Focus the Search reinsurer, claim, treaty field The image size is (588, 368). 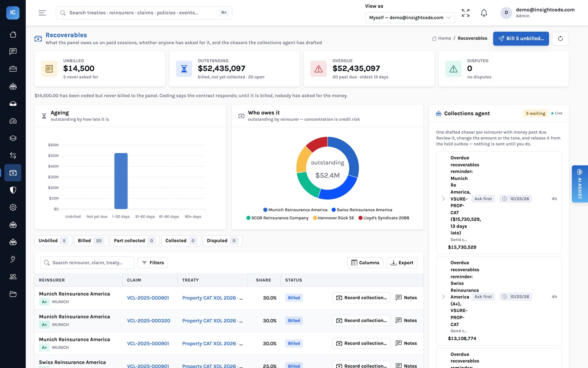tap(87, 263)
